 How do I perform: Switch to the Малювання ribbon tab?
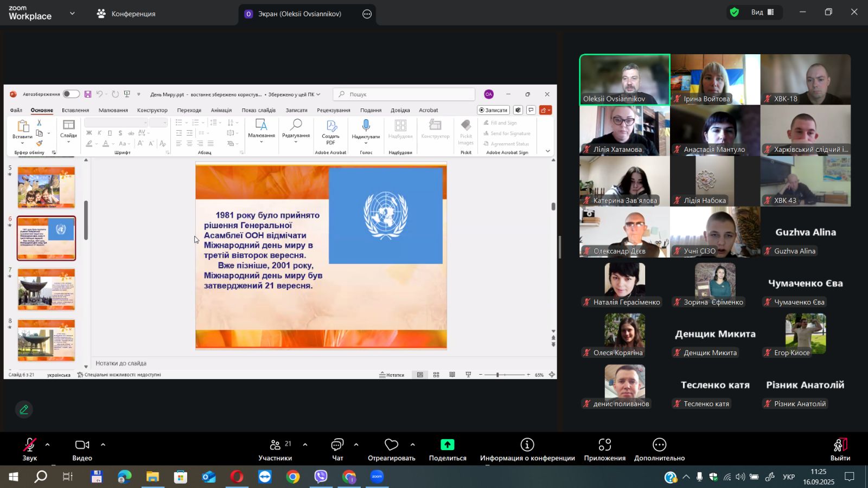point(113,110)
